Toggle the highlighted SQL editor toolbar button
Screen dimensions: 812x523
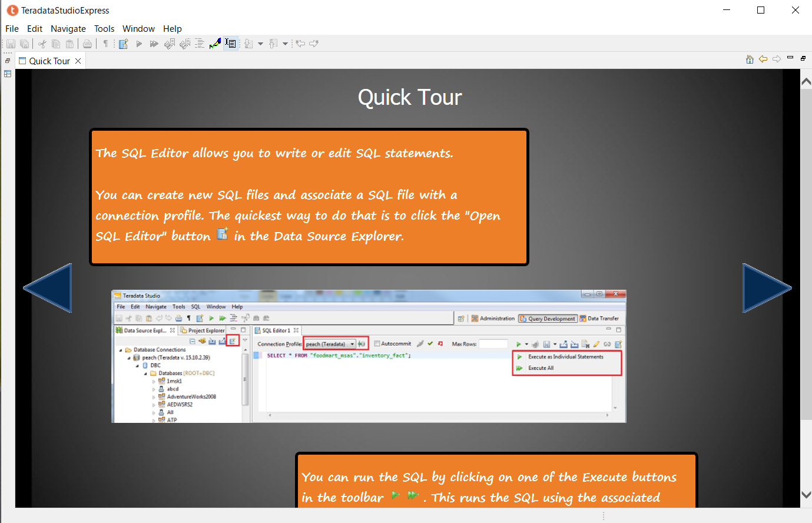231,44
